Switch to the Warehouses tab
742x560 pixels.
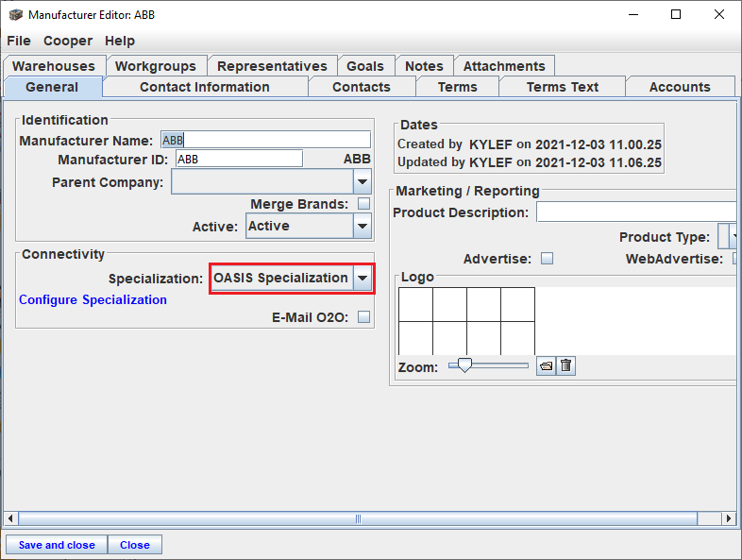(x=54, y=66)
